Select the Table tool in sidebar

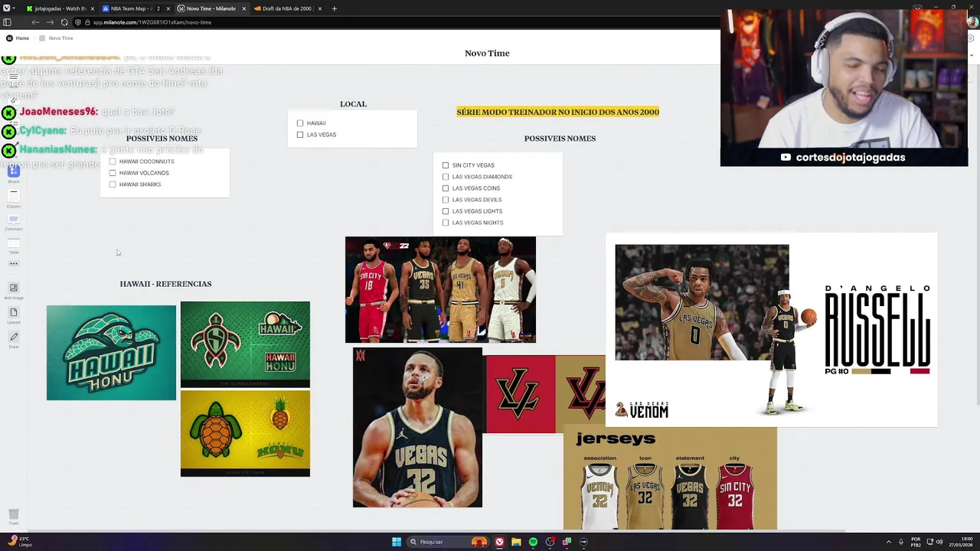tap(13, 246)
